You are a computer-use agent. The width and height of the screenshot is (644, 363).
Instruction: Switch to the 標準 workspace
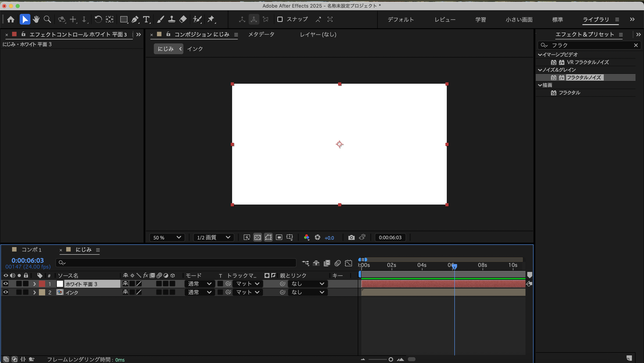[557, 19]
